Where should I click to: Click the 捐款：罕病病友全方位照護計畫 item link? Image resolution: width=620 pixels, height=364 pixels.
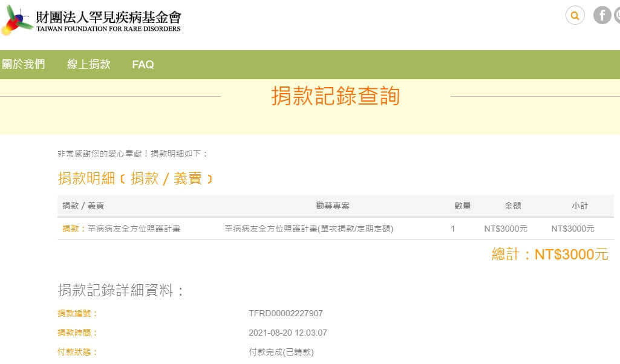121,229
